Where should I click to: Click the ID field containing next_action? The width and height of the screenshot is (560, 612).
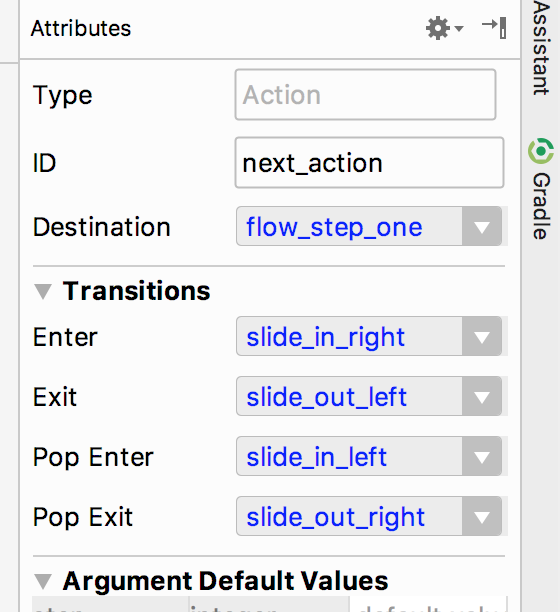369,163
